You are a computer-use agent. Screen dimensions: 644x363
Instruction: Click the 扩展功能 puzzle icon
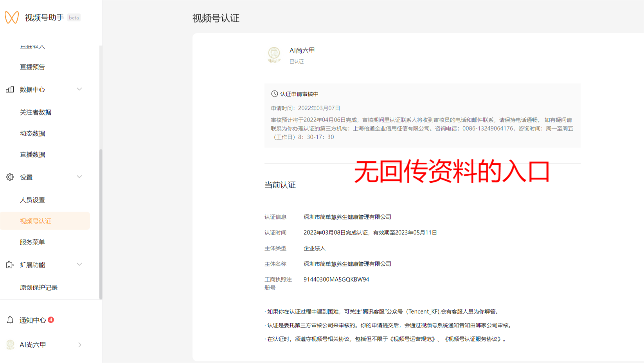point(10,265)
